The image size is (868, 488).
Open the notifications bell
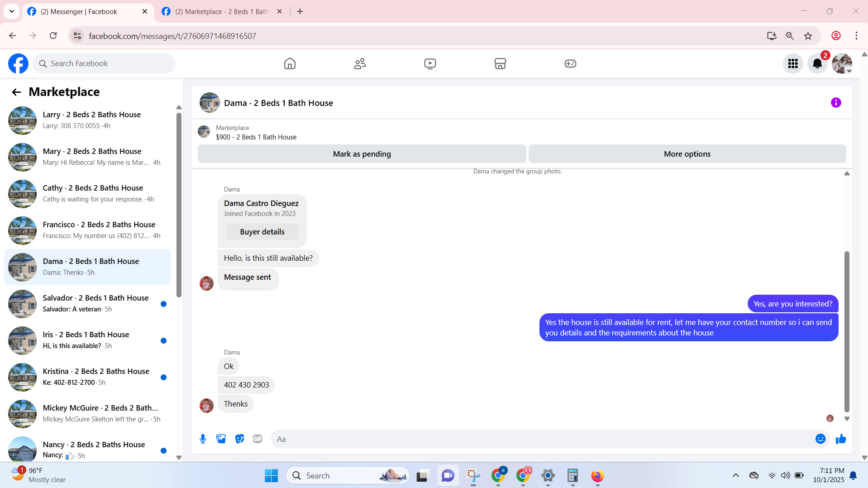(817, 64)
